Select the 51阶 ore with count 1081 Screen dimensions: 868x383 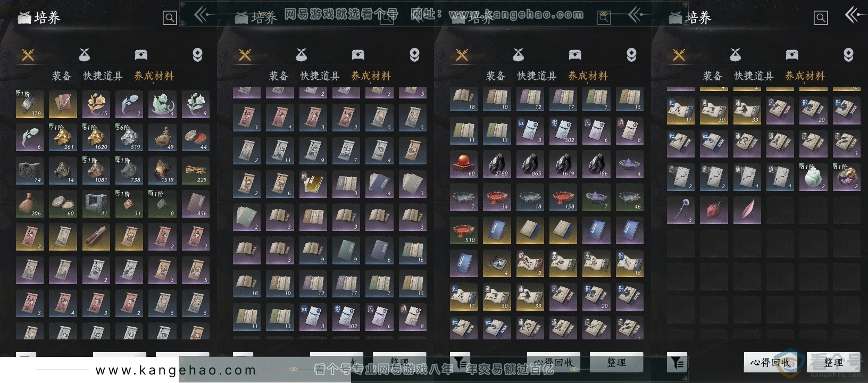click(96, 170)
